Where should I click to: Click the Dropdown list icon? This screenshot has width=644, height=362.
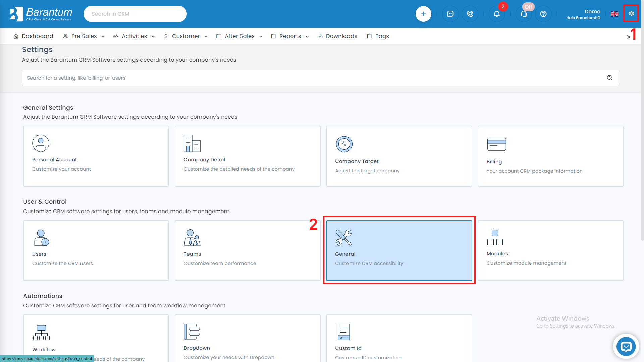click(x=192, y=331)
